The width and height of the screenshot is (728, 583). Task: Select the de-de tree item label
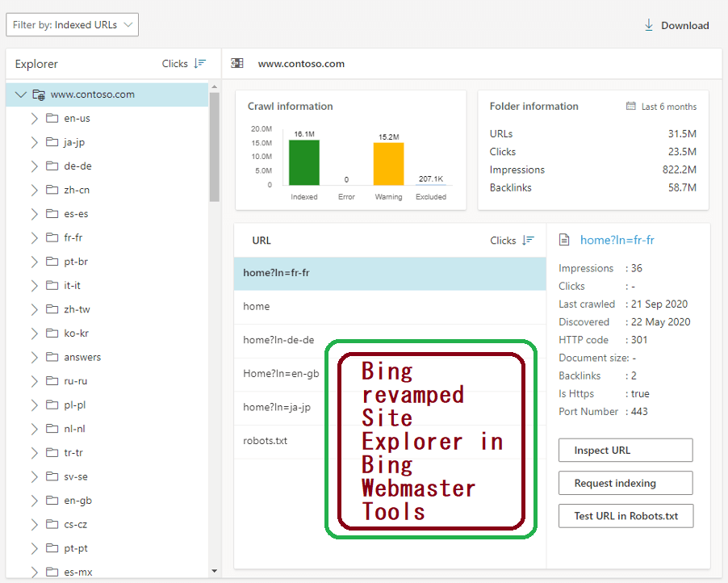(x=77, y=166)
